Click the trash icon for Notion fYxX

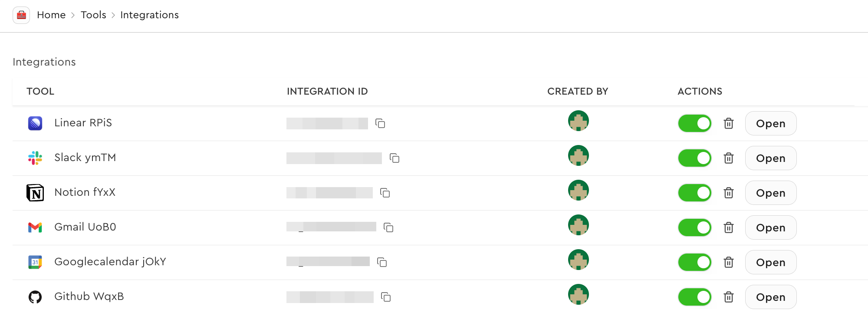point(729,192)
